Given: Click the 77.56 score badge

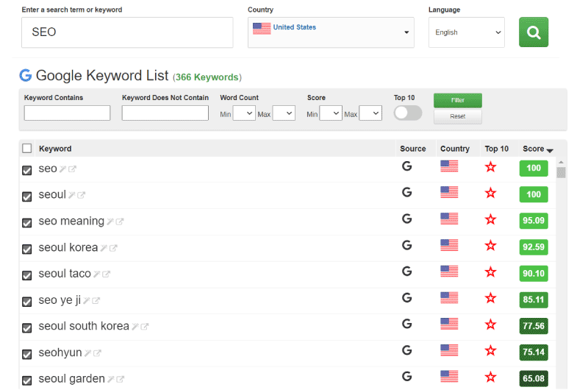Looking at the screenshot, I should (534, 326).
